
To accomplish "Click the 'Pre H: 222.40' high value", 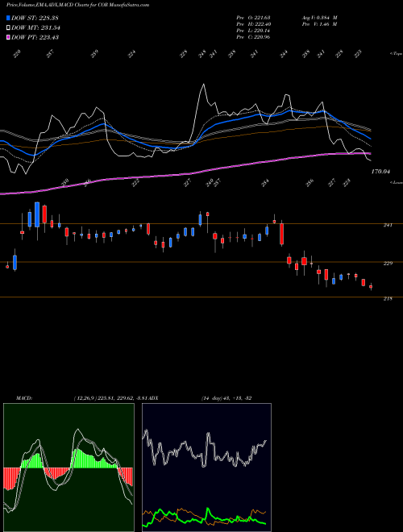I will point(253,24).
